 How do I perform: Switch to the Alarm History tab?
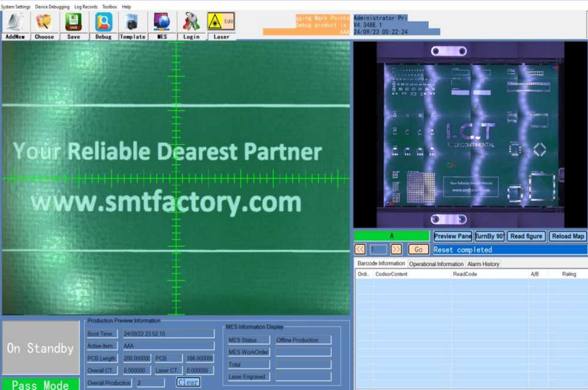click(x=483, y=264)
